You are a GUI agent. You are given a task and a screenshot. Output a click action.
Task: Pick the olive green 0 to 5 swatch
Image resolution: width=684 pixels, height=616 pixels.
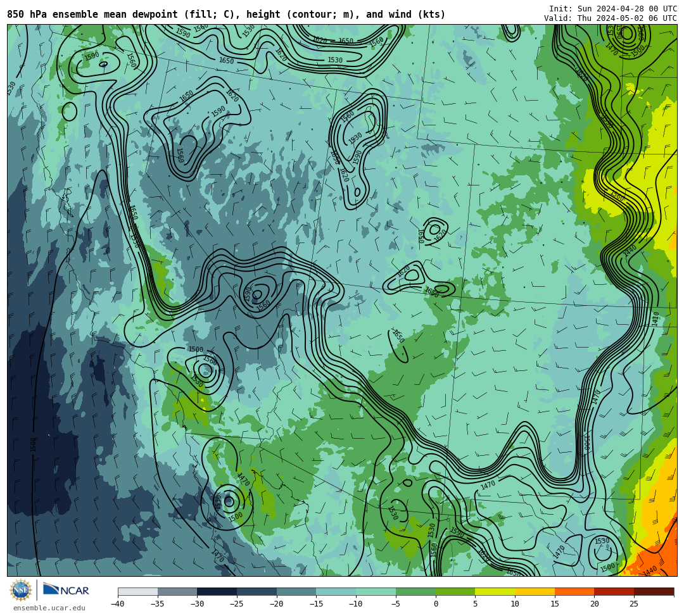pyautogui.click(x=455, y=591)
